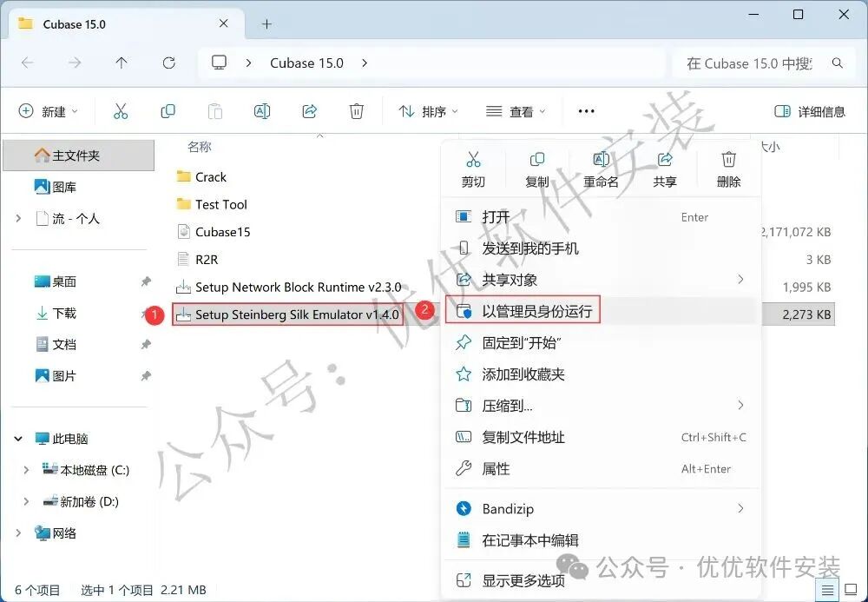Click the 复制 icon in context menu
This screenshot has width=868, height=602.
point(537,160)
